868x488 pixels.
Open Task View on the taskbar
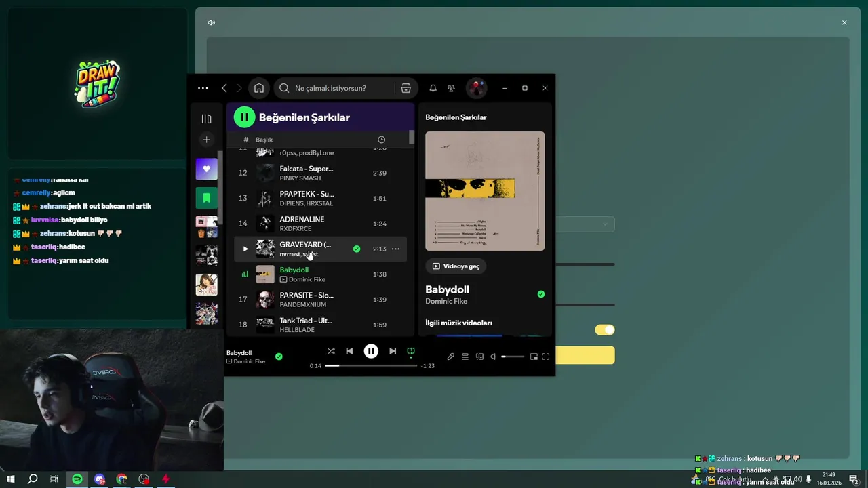[x=54, y=479]
